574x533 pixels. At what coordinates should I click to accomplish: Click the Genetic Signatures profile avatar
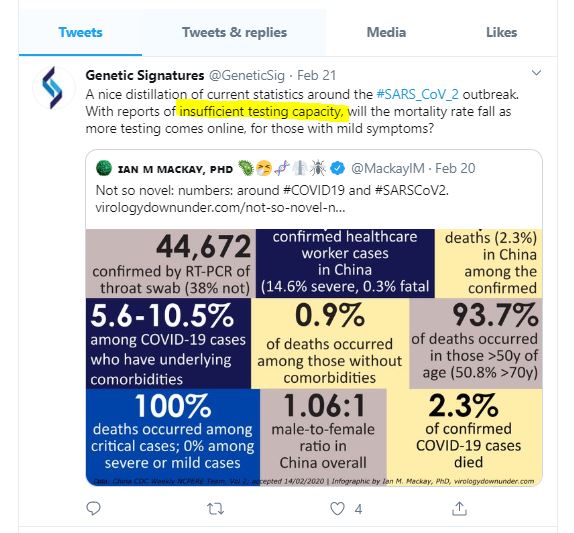pyautogui.click(x=53, y=88)
